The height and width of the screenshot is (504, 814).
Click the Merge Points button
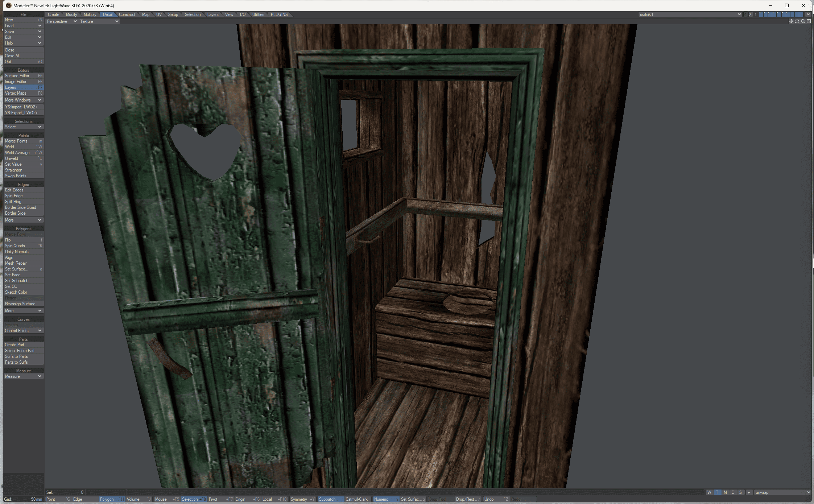(x=24, y=141)
